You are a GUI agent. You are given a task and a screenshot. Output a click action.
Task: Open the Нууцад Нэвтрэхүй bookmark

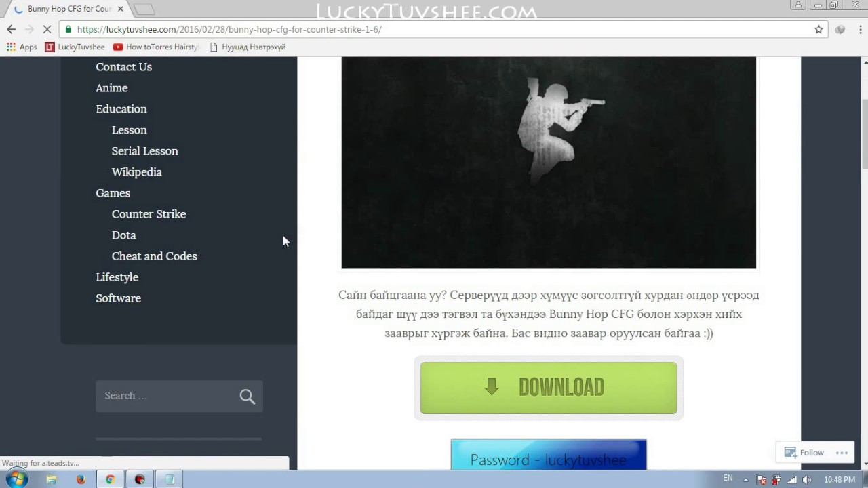pos(248,47)
